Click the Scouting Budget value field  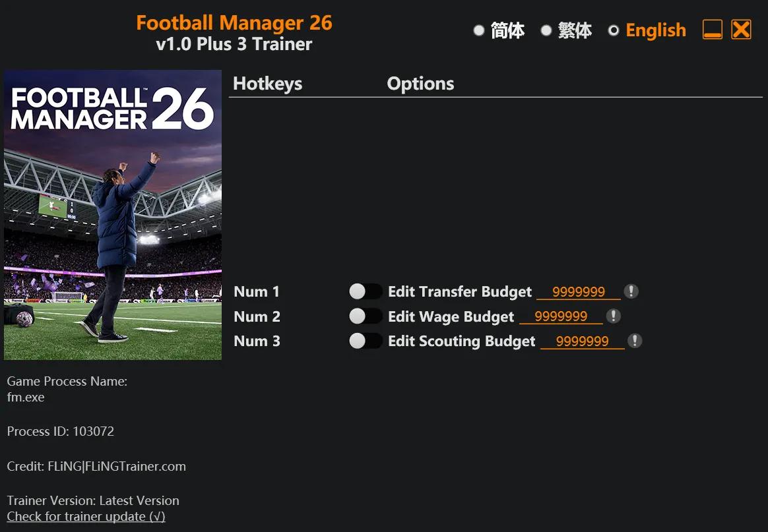(582, 341)
